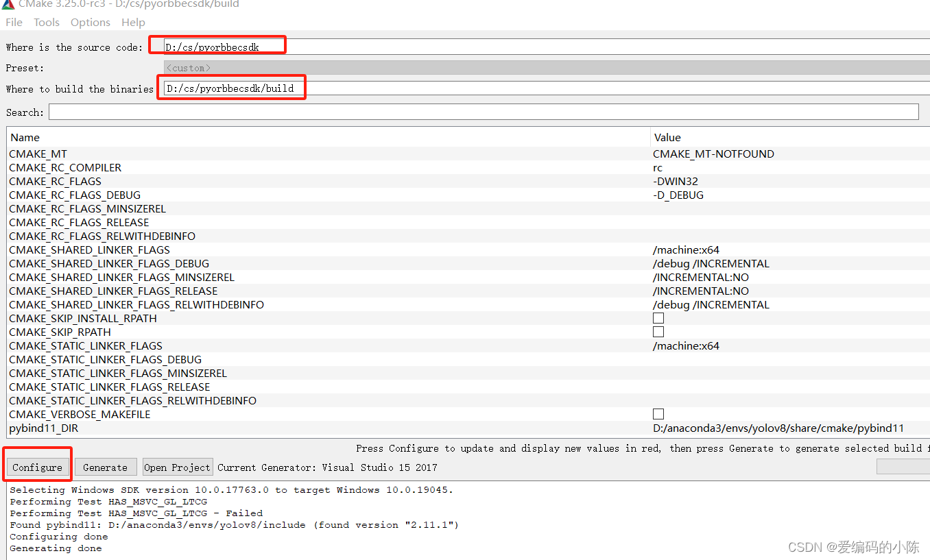Open the Preset custom dropdown
This screenshot has height=560, width=930.
click(547, 68)
